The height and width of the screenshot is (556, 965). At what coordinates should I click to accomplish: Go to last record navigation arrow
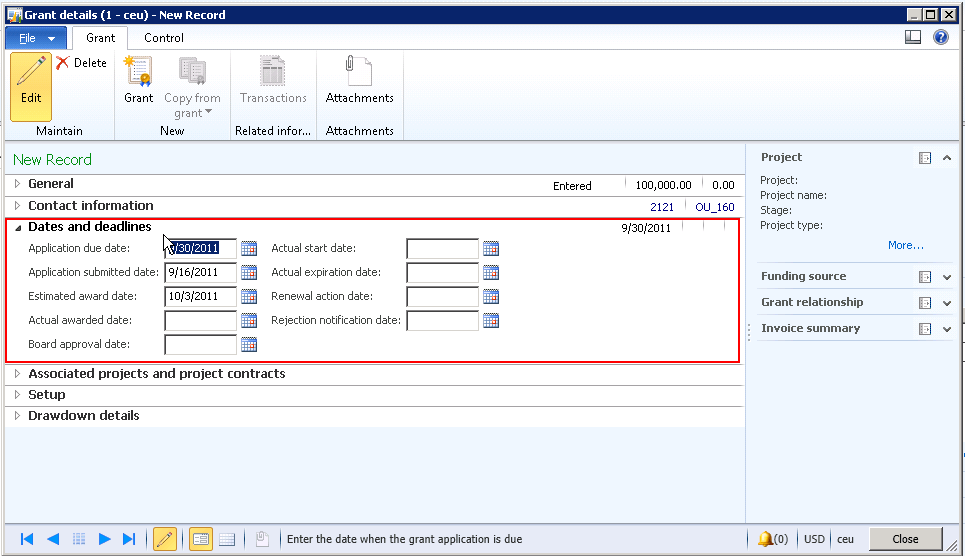click(129, 539)
